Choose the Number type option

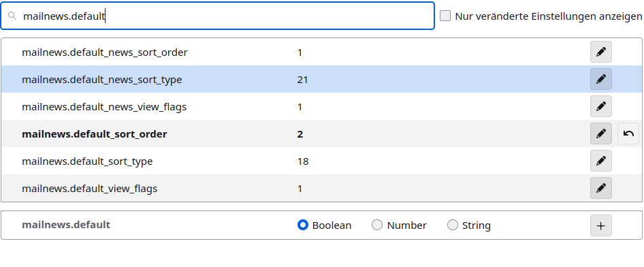point(377,225)
